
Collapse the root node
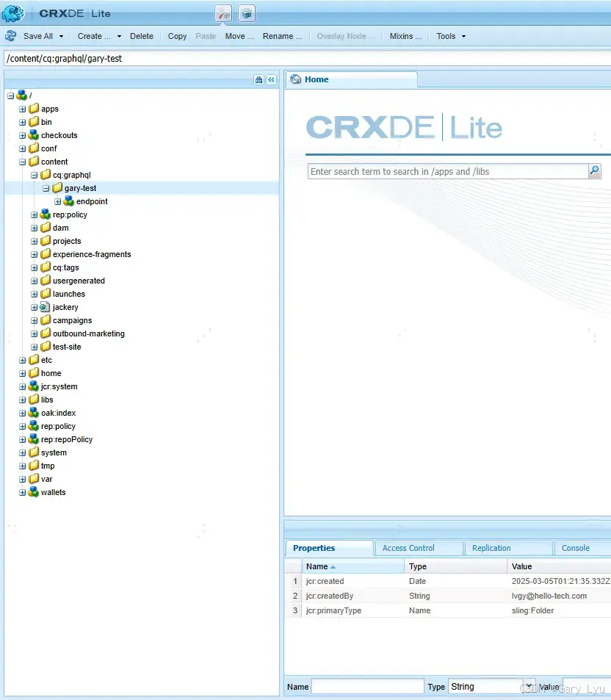point(11,95)
